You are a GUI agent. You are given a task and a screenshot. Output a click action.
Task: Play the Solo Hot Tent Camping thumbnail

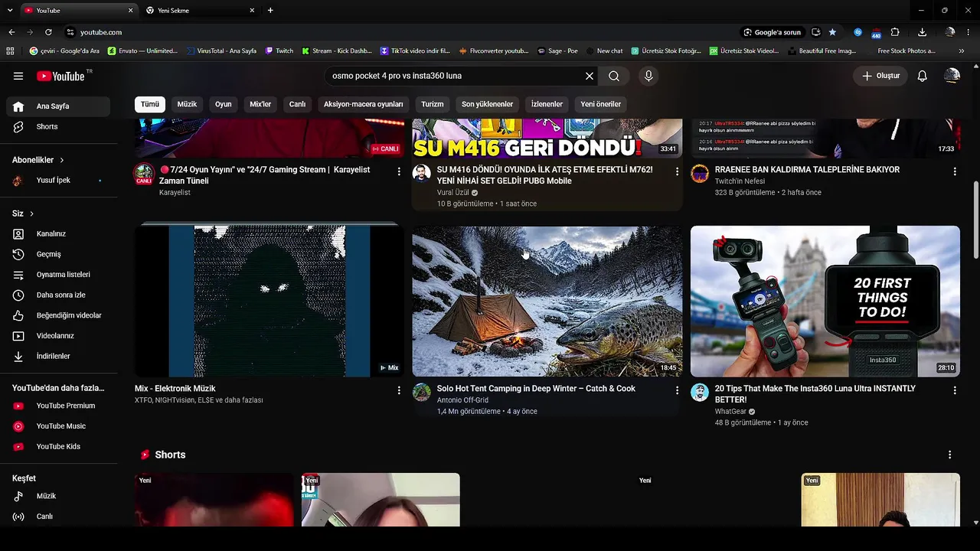point(547,301)
